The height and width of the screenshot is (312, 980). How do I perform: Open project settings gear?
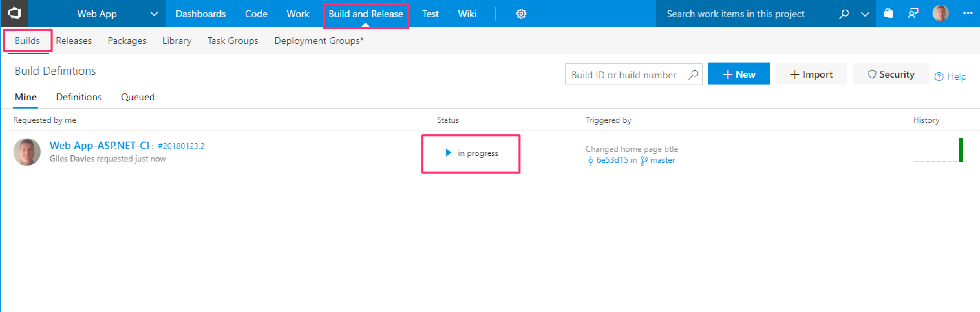click(x=521, y=14)
